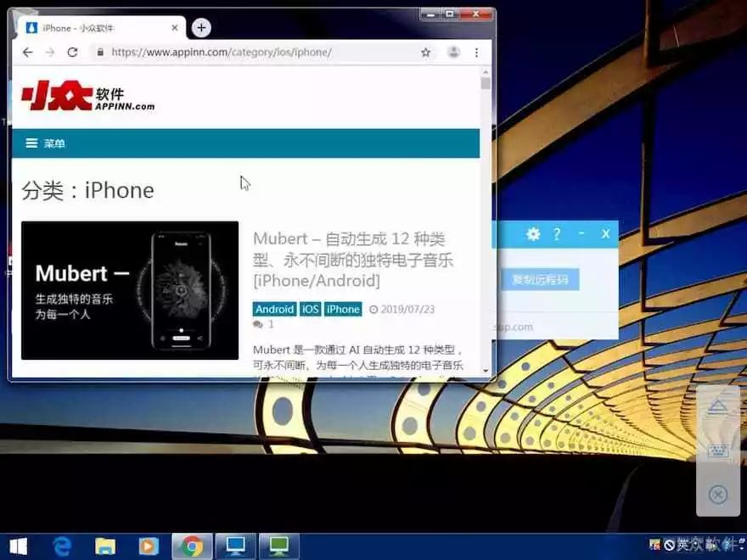Open the Windows Start menu
The image size is (747, 560).
tap(19, 546)
